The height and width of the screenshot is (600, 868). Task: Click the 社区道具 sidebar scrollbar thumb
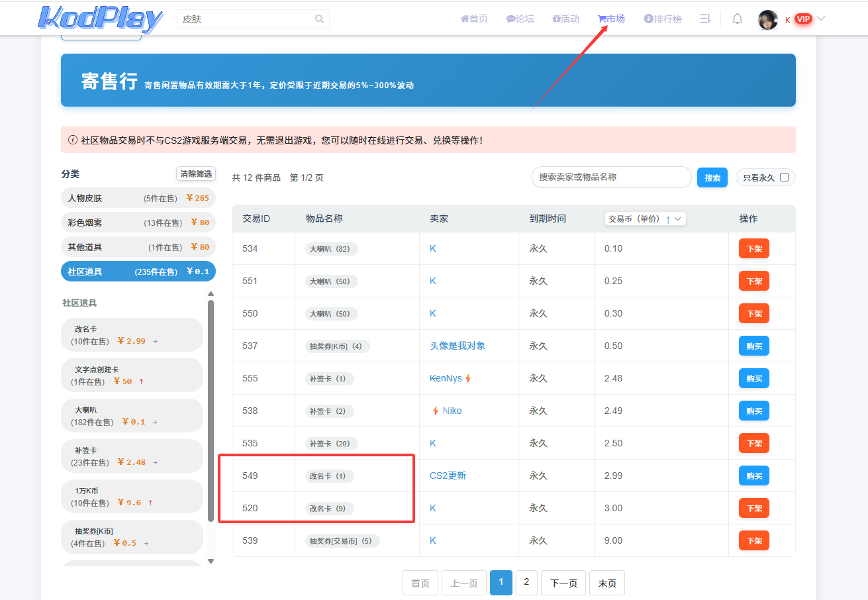coord(211,411)
